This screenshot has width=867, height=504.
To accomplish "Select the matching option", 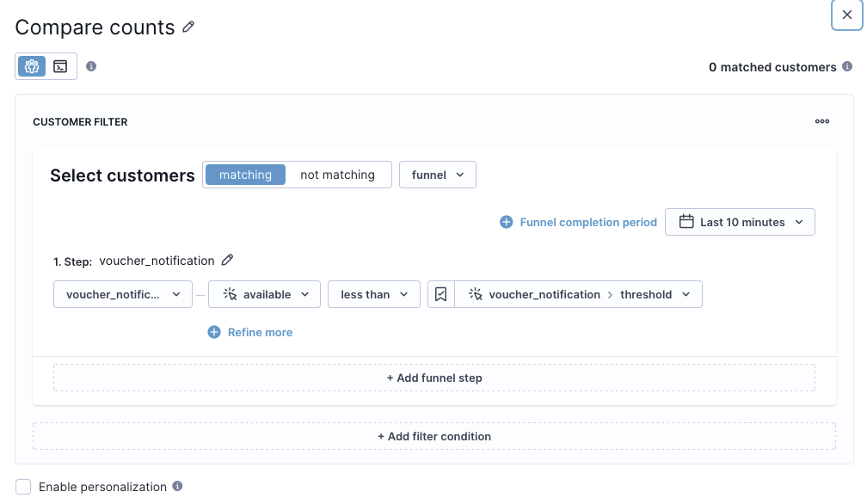I will point(245,175).
